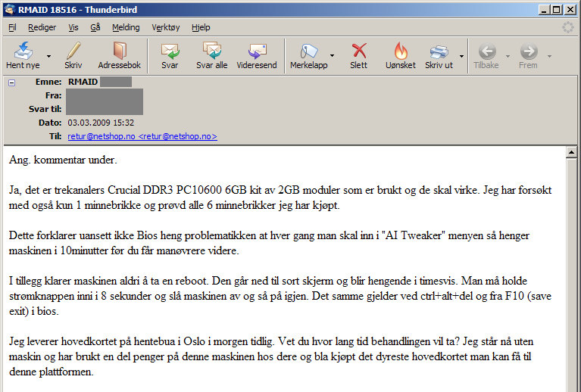
Task: Expand the Merkelapp dropdown arrow
Action: (x=332, y=56)
